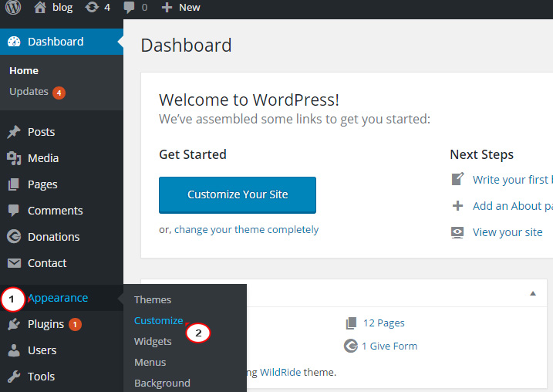This screenshot has width=553, height=392.
Task: Click the Contact envelope icon
Action: (x=14, y=263)
